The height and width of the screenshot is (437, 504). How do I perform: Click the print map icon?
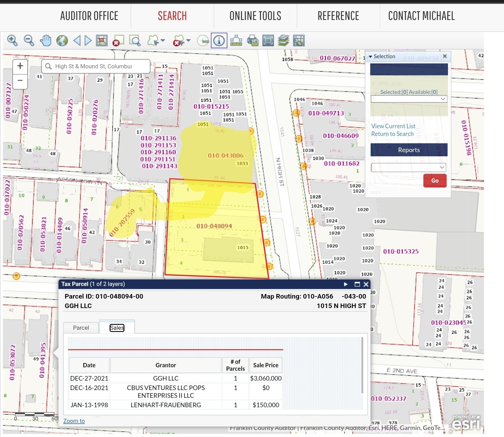pyautogui.click(x=253, y=41)
